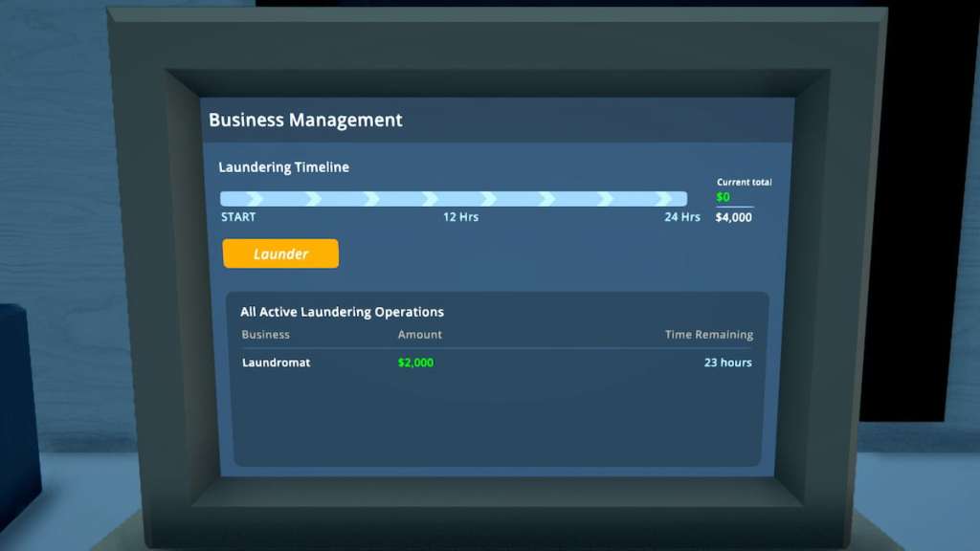Click the green $2,000 amount for Laundromat
Image resolution: width=980 pixels, height=551 pixels.
414,363
